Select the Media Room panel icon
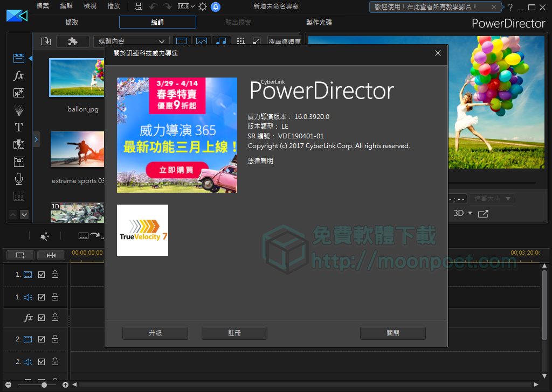This screenshot has width=552, height=392. point(18,59)
